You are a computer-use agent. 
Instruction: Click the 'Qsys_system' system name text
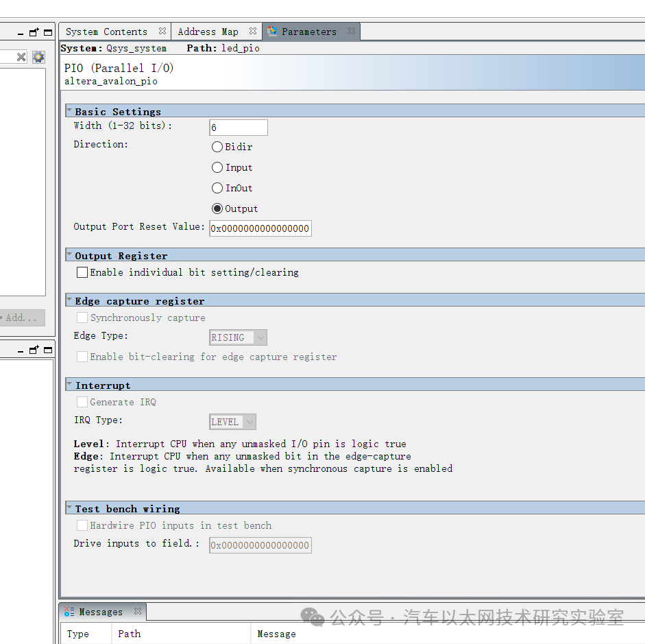pyautogui.click(x=136, y=48)
